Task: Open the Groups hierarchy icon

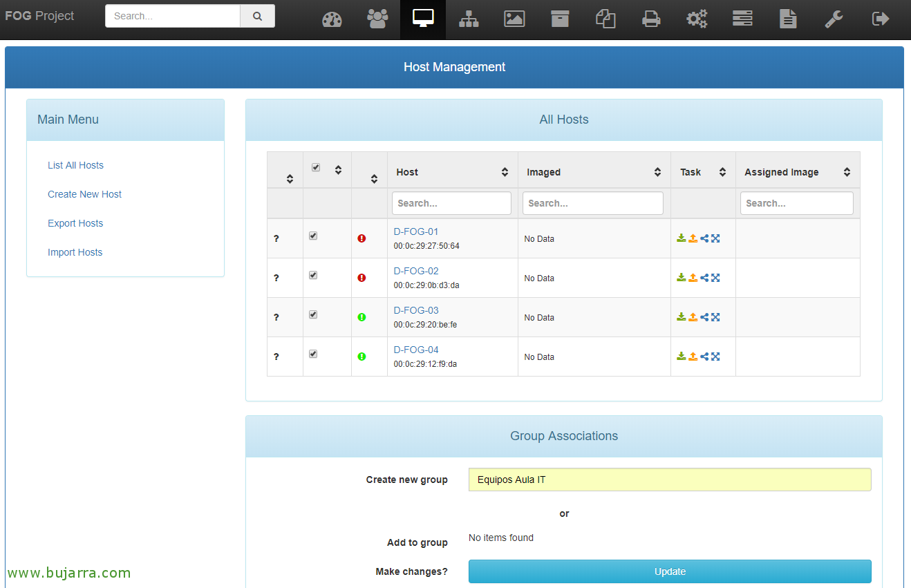Action: pyautogui.click(x=469, y=19)
